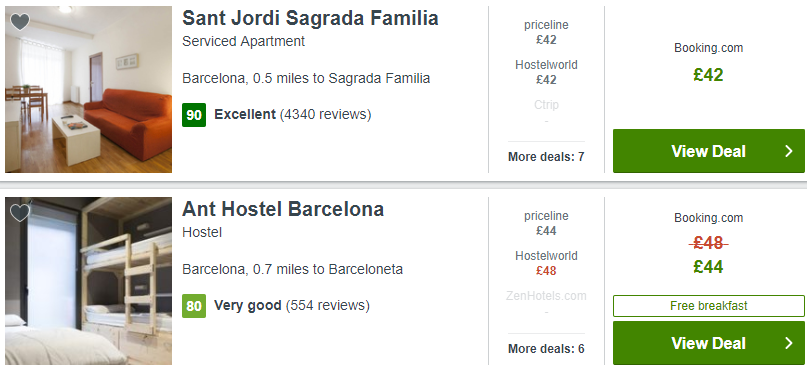This screenshot has width=807, height=367.
Task: Select Hostelworld £42 deal for Sant Jordi
Action: [x=546, y=72]
